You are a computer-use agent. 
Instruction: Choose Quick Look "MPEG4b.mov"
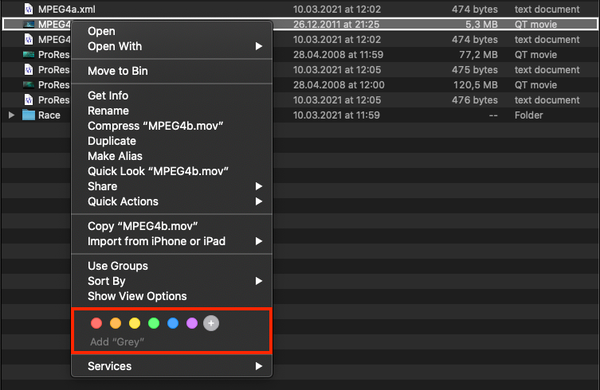click(172, 171)
